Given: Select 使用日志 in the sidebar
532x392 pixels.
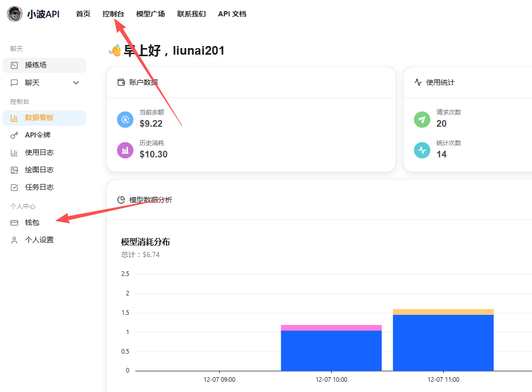Looking at the screenshot, I should tap(39, 153).
